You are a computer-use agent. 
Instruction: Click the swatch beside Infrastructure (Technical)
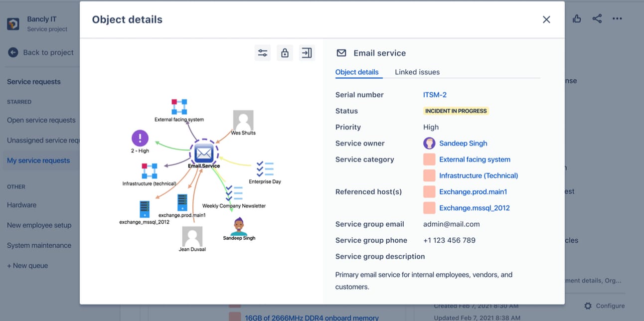pyautogui.click(x=429, y=175)
